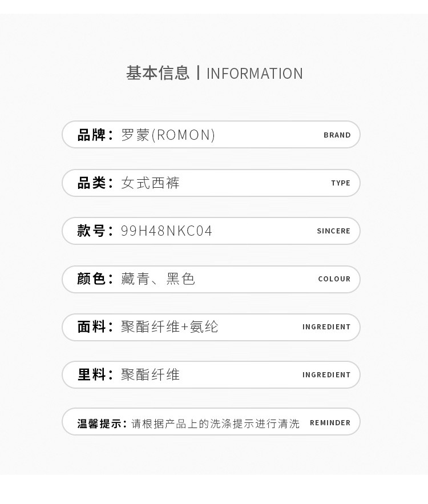Image resolution: width=428 pixels, height=504 pixels.
Task: Click the 面料 field label
Action: [91, 326]
